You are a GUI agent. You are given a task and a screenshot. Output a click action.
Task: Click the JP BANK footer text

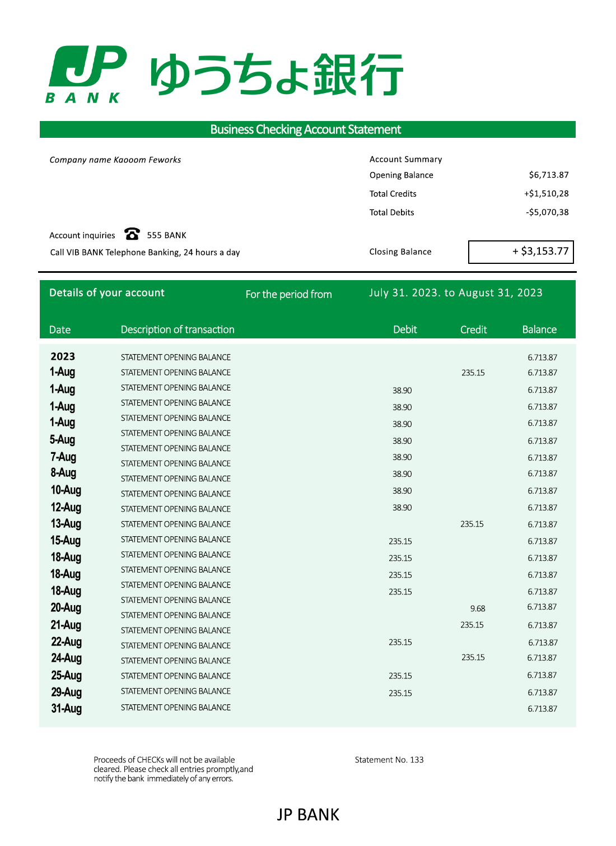307,814
